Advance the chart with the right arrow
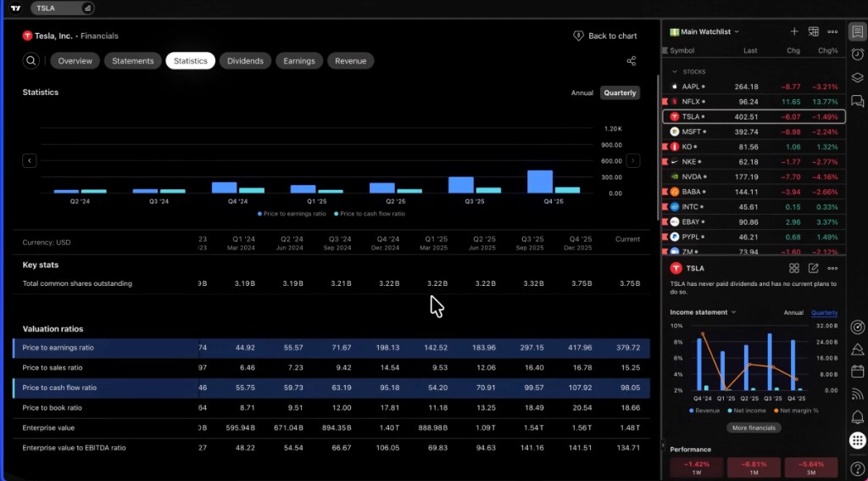This screenshot has width=868, height=481. [632, 160]
